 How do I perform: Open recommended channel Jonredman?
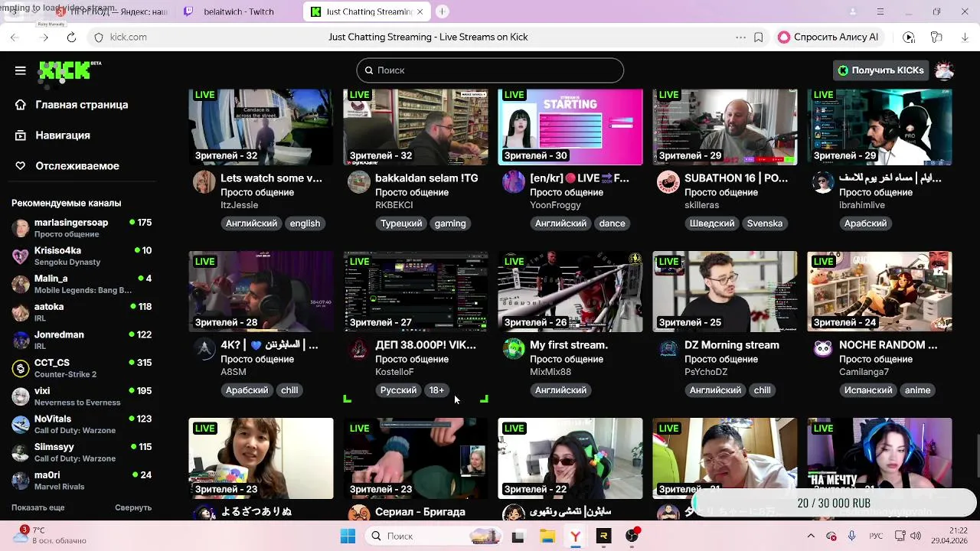coord(81,340)
